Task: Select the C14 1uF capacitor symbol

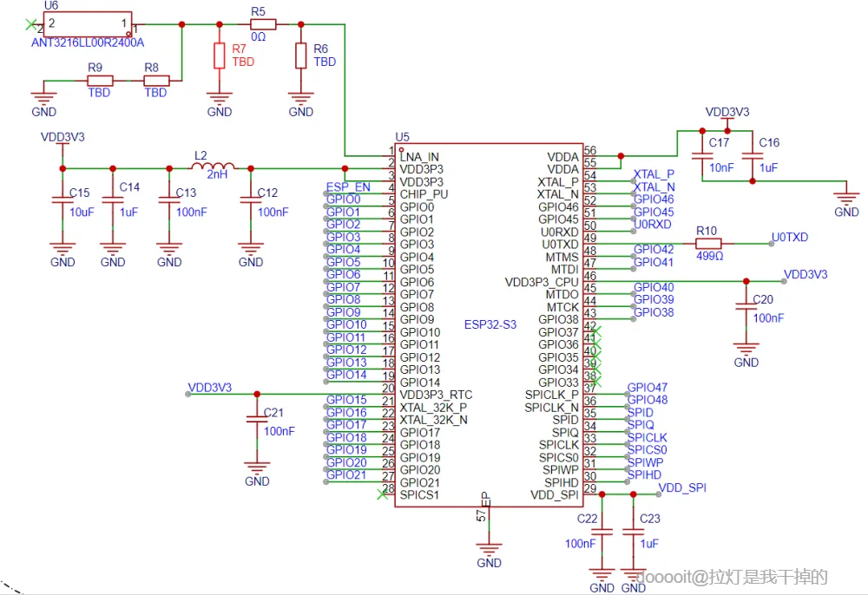Action: 113,200
